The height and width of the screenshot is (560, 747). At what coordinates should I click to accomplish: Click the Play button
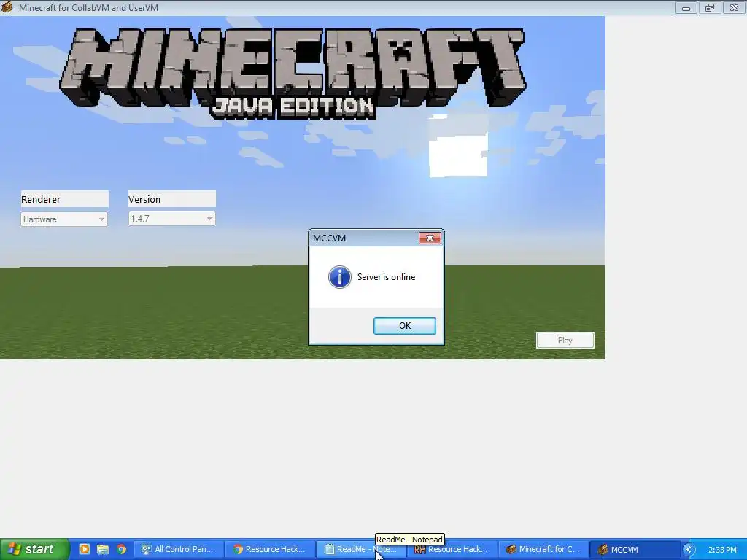tap(565, 341)
